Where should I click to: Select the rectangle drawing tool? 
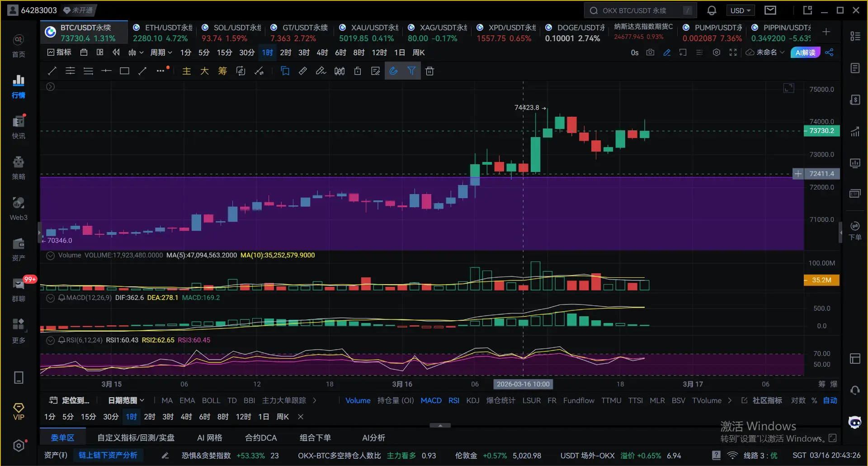click(124, 71)
